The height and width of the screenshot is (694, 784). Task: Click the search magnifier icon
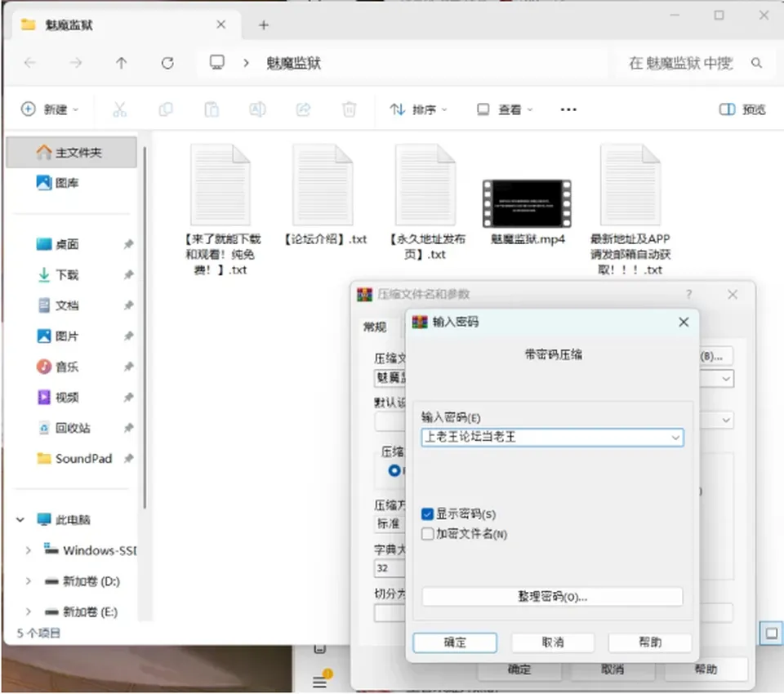[x=756, y=63]
